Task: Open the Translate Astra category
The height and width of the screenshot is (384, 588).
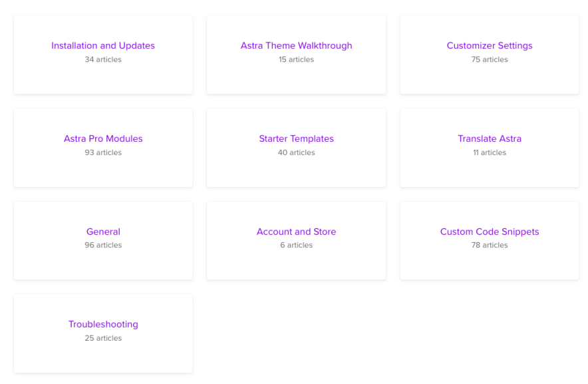Action: point(490,138)
